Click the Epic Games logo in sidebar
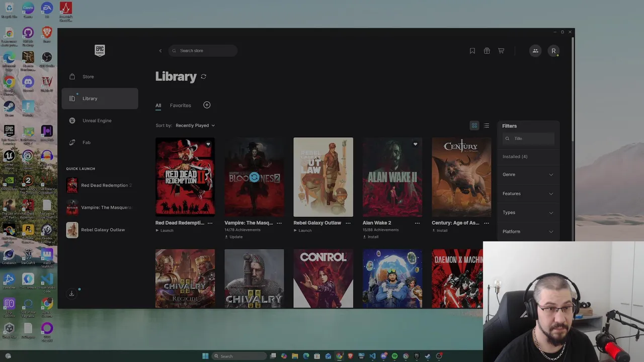Viewport: 644px width, 362px height. (x=100, y=50)
